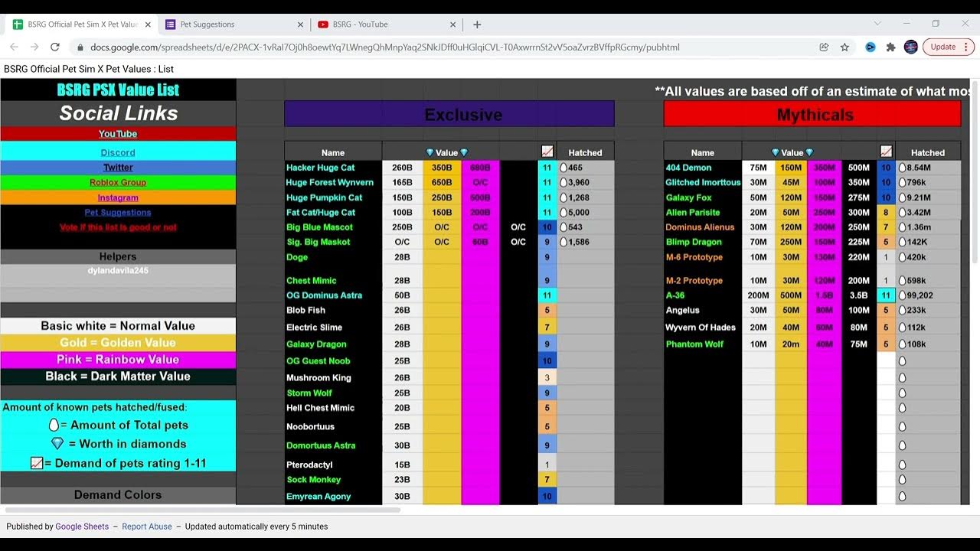The width and height of the screenshot is (980, 551).
Task: Click the BSRG PSX Value List title
Action: click(x=118, y=90)
